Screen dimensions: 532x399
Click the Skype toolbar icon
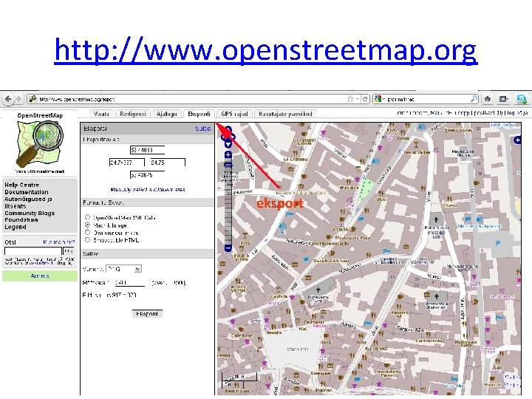pos(522,99)
